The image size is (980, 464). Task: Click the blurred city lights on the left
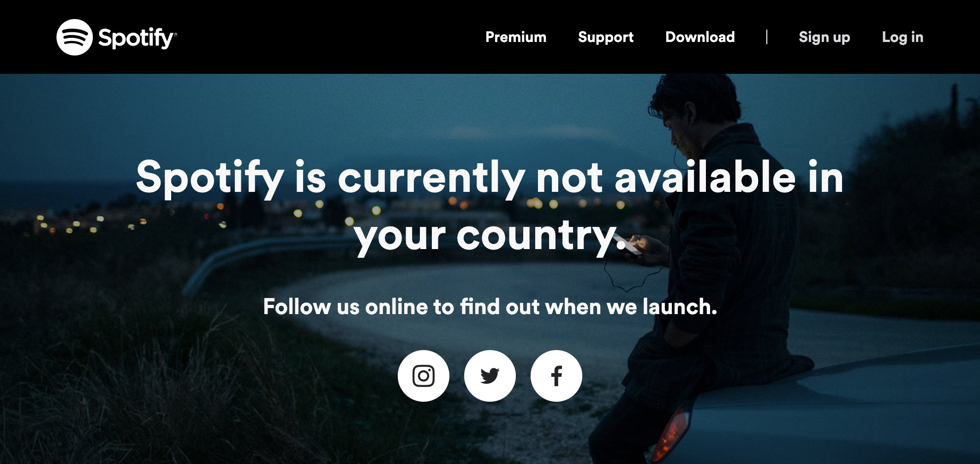(92, 223)
